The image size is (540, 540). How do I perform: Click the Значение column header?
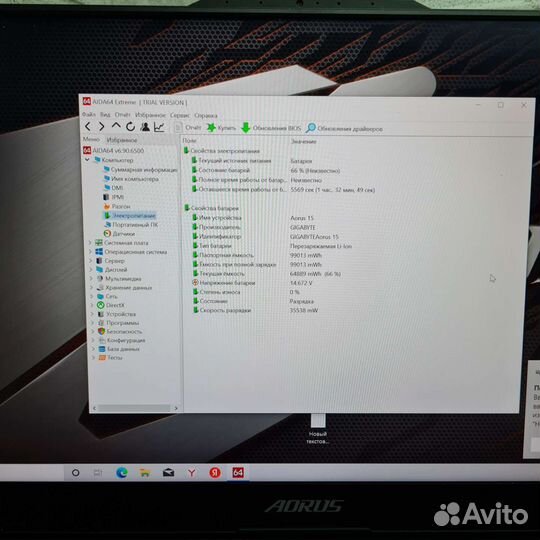303,141
